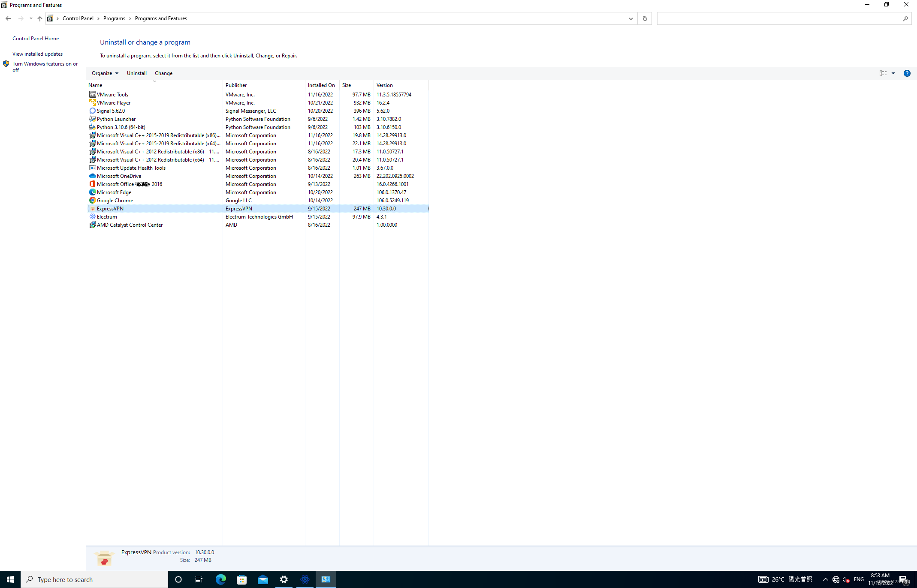Click the Back navigation arrow
Image resolution: width=917 pixels, height=588 pixels.
point(8,18)
